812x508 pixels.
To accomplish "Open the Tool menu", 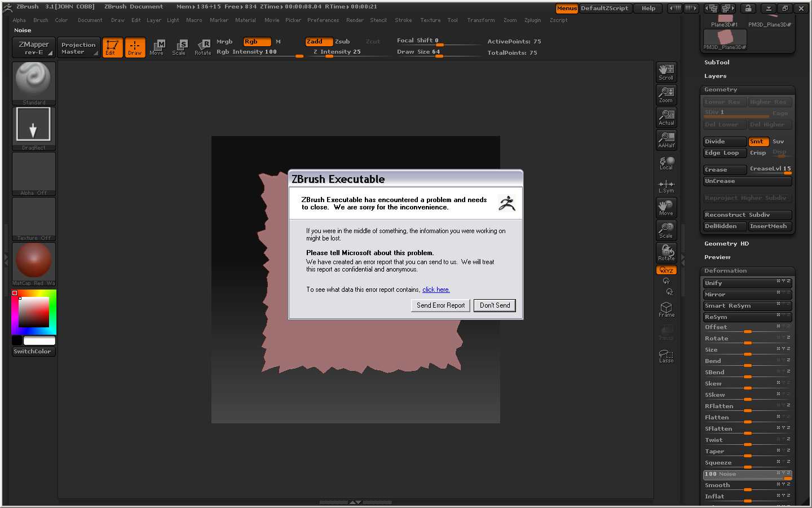I will [453, 20].
